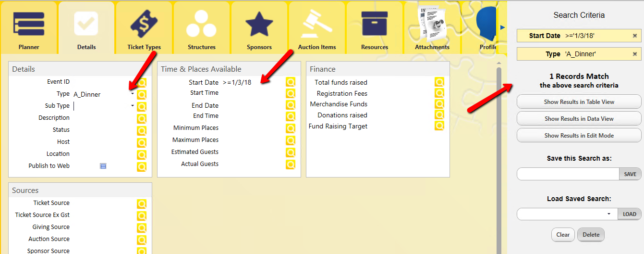Click the Clear button

pyautogui.click(x=563, y=235)
